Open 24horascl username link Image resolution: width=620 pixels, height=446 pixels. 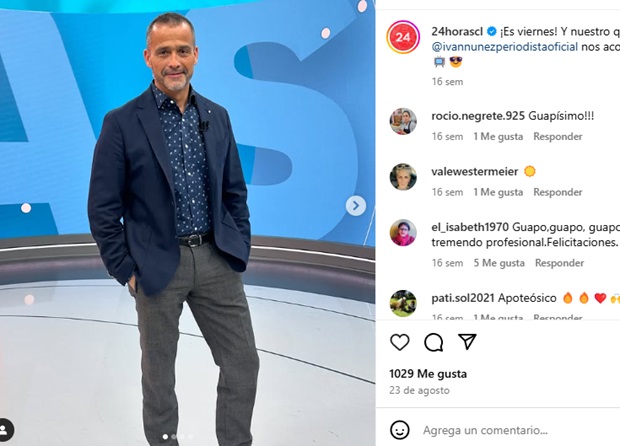tap(457, 31)
